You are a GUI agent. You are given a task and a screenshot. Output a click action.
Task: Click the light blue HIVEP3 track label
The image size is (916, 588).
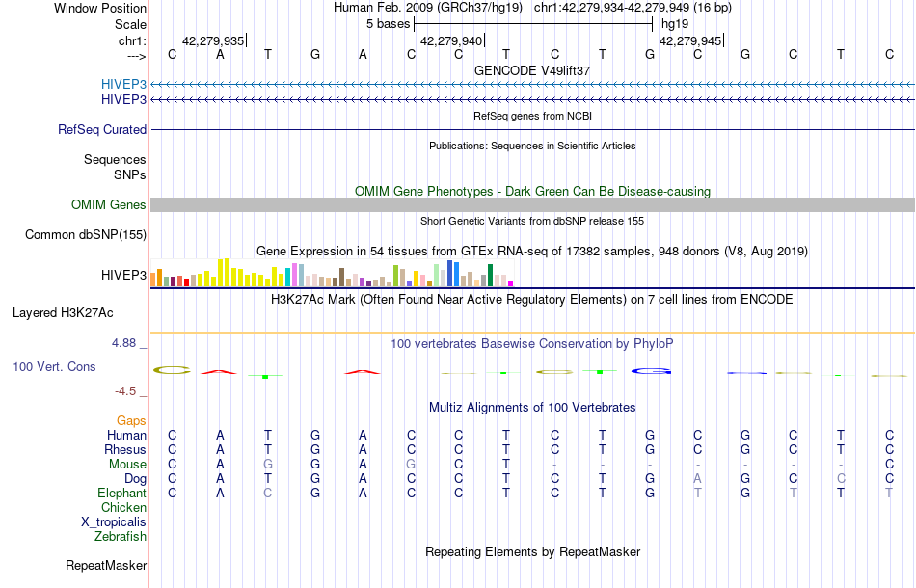(x=123, y=85)
